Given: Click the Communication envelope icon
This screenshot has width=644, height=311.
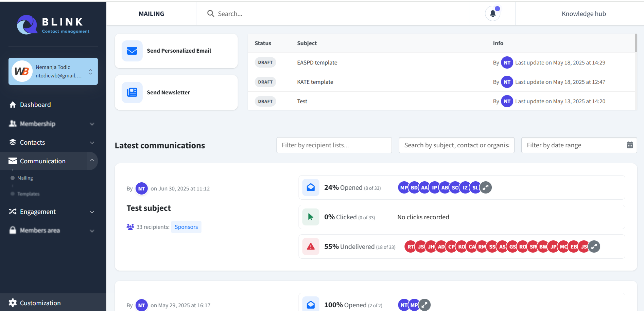Looking at the screenshot, I should pyautogui.click(x=13, y=161).
